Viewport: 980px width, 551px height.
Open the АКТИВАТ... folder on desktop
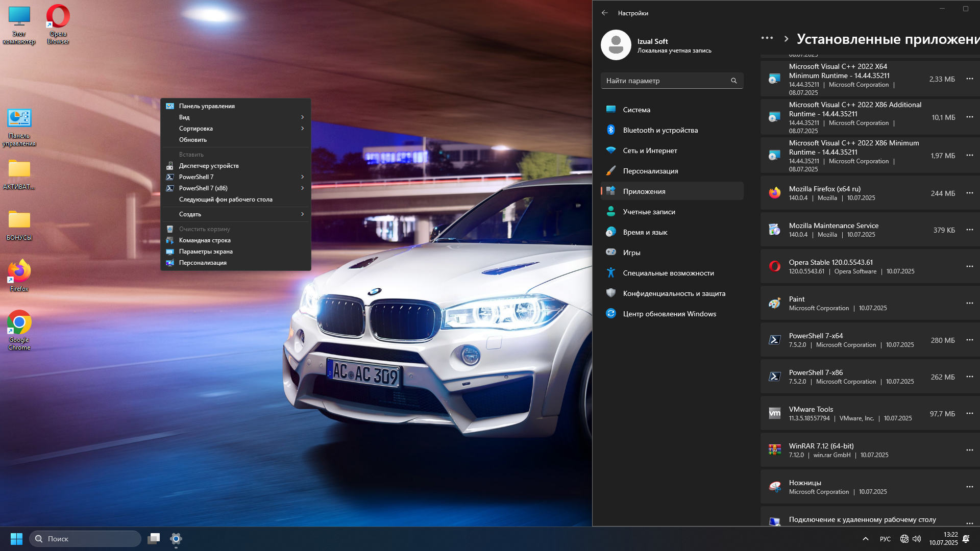[x=19, y=174]
